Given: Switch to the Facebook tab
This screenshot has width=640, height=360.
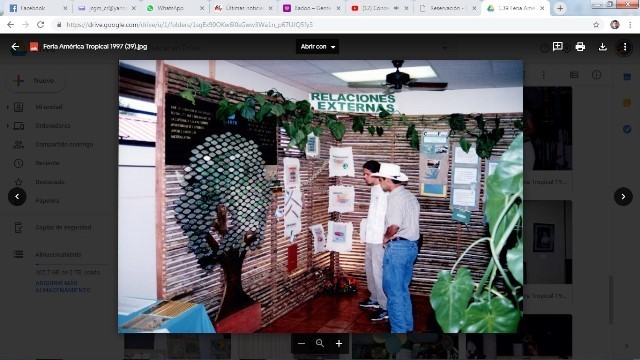Looking at the screenshot, I should tap(38, 8).
